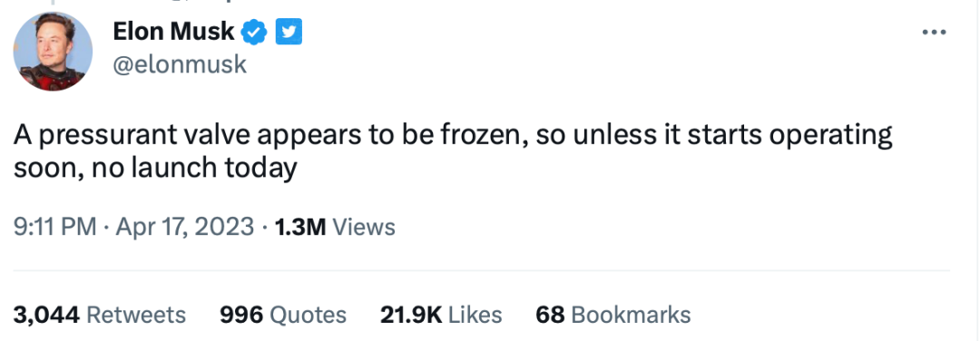Screen dimensions: 980x341
Task: Click the text "soon, no launch today"
Action: (x=155, y=168)
